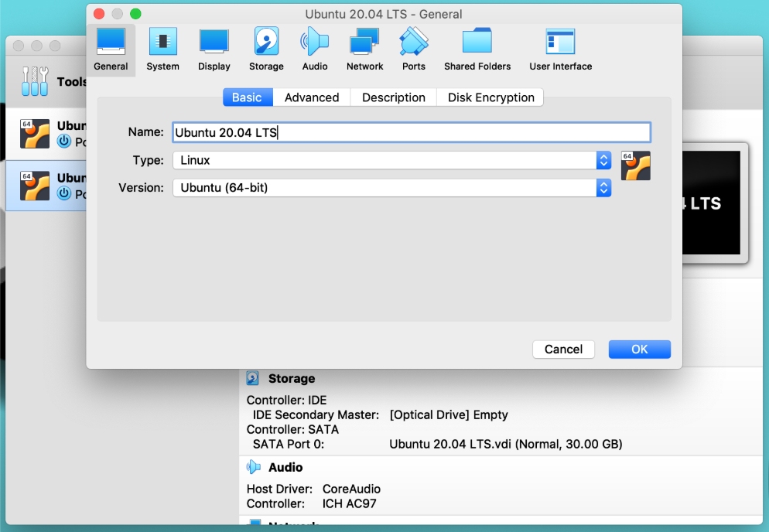The width and height of the screenshot is (769, 532).
Task: Open the Version dropdown showing Ubuntu (64-bit)
Action: tap(392, 188)
